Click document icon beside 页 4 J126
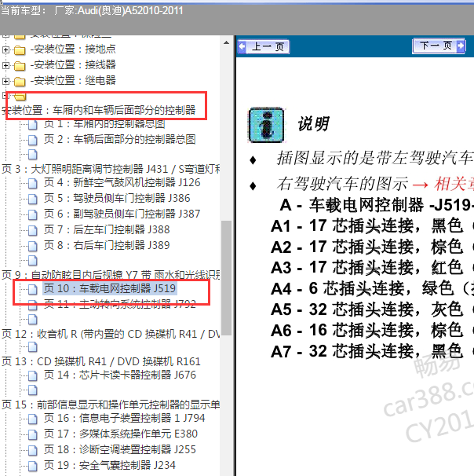Image resolution: width=474 pixels, height=476 pixels. [32, 183]
